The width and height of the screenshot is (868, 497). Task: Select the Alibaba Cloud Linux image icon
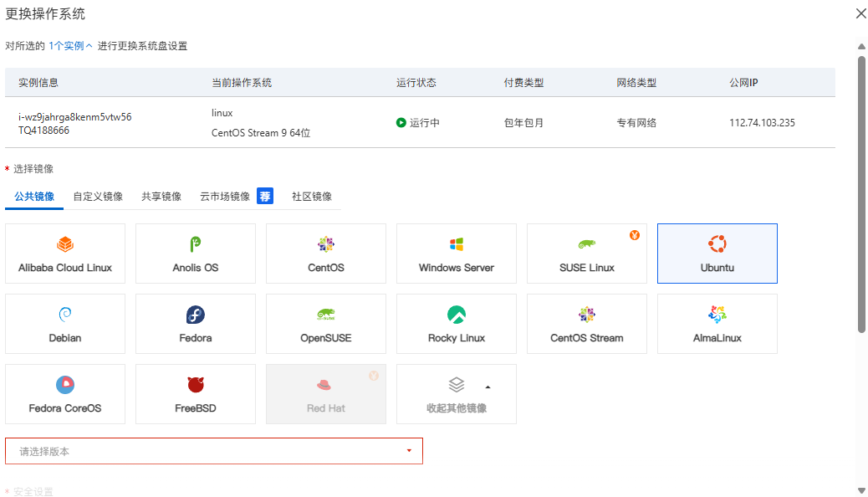65,243
